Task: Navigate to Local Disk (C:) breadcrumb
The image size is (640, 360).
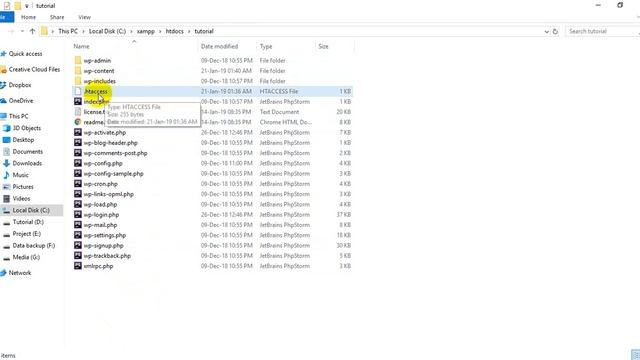Action: point(107,31)
